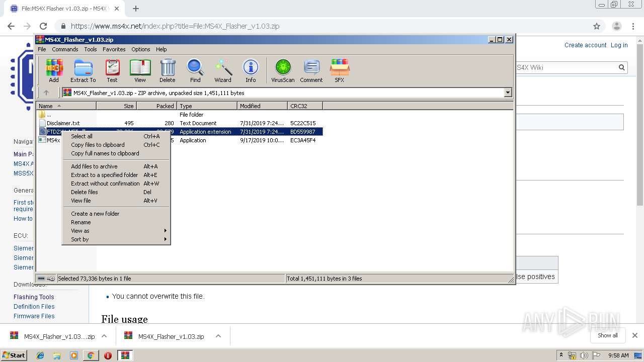Expand the Sort by submenu
This screenshot has height=362, width=644.
point(116,239)
